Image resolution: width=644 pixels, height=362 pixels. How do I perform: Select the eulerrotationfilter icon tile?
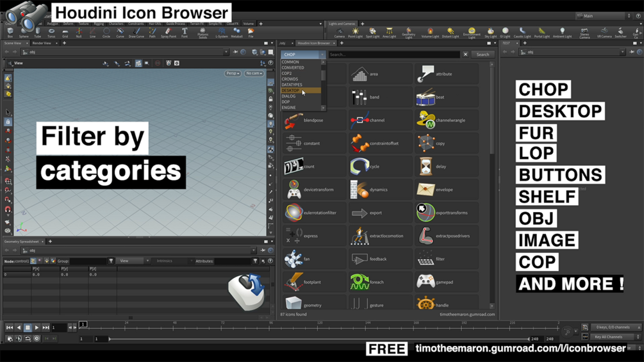point(315,213)
